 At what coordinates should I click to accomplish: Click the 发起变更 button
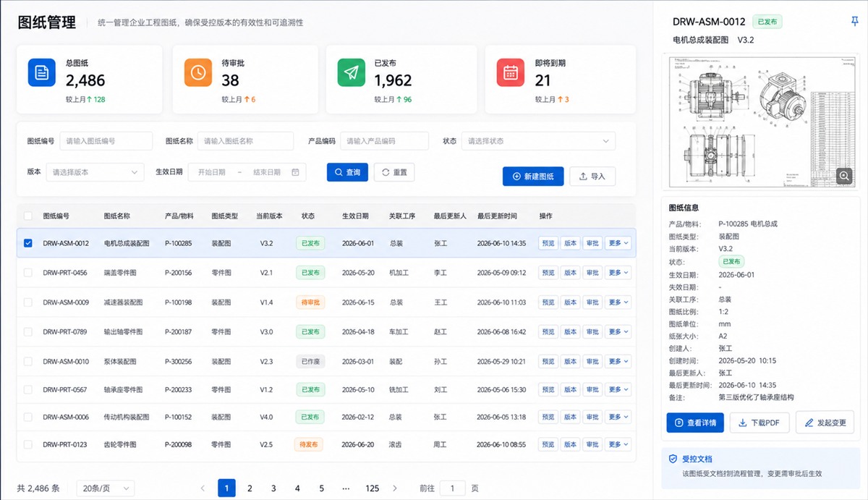point(825,422)
